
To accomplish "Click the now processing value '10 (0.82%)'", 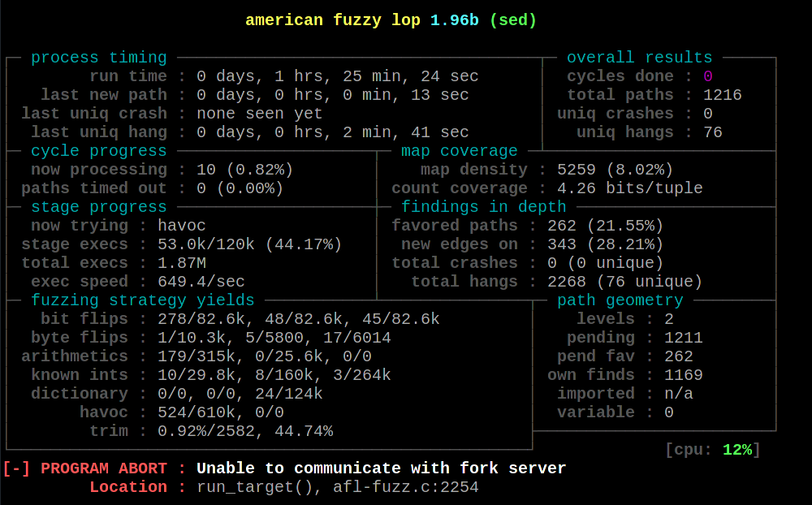I will (245, 170).
